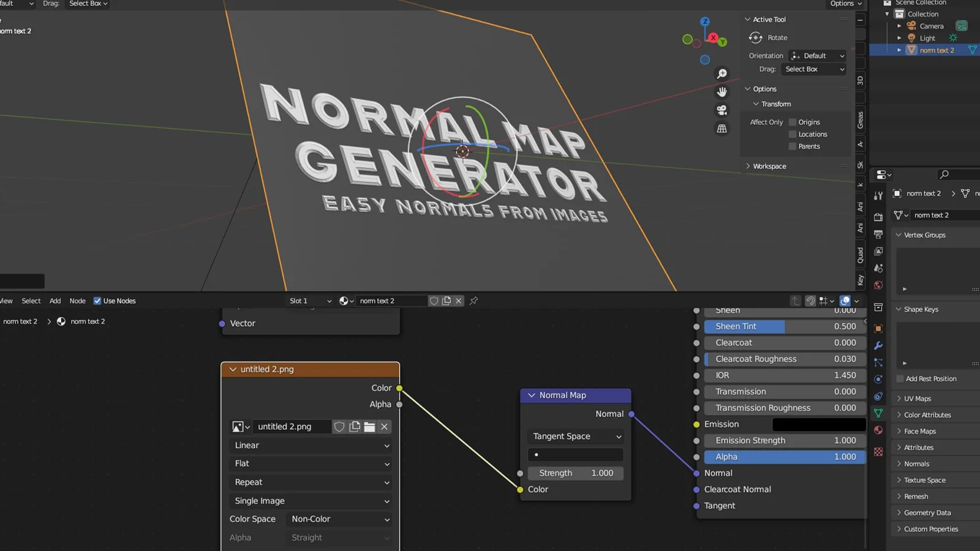The width and height of the screenshot is (980, 551).
Task: Select the Light object in the outliner
Action: coord(926,37)
